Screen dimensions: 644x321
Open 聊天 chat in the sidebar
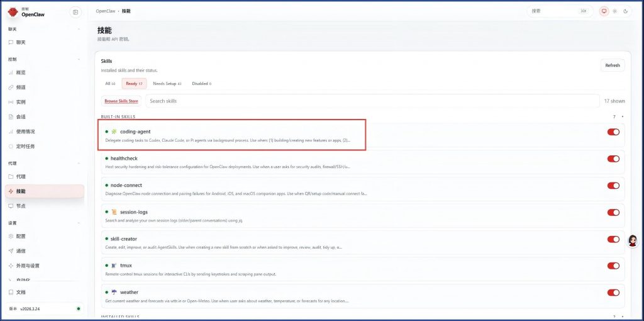[x=21, y=42]
